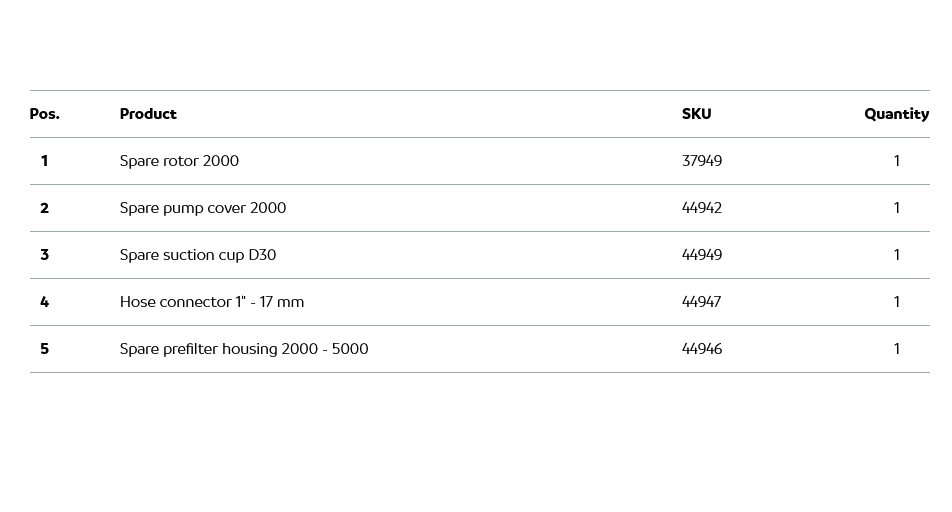Select position number 3 in the table
Viewport: 952px width, 512px height.
point(44,255)
